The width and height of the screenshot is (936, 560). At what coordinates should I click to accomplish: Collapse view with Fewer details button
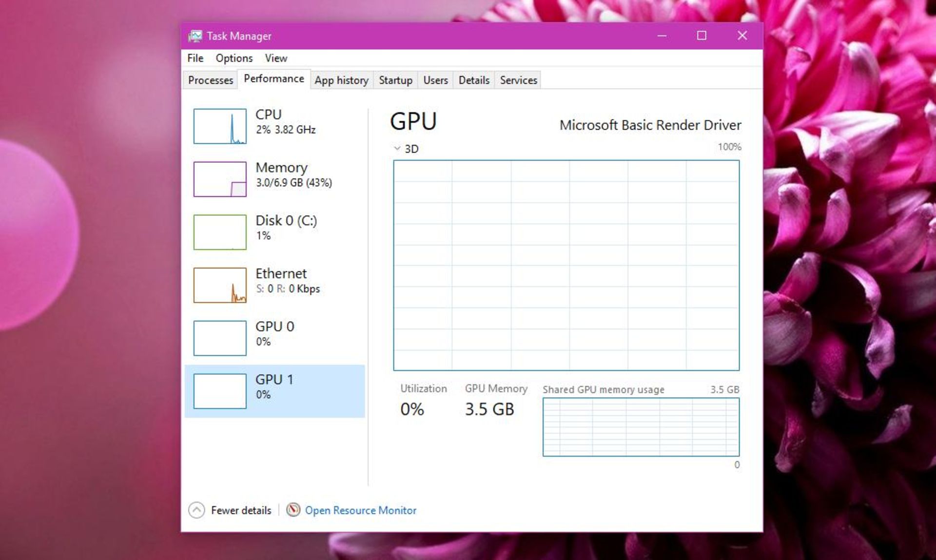(x=241, y=510)
